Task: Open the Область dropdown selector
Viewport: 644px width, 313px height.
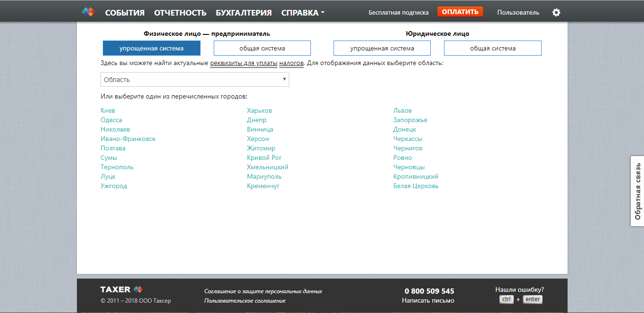Action: (x=195, y=80)
